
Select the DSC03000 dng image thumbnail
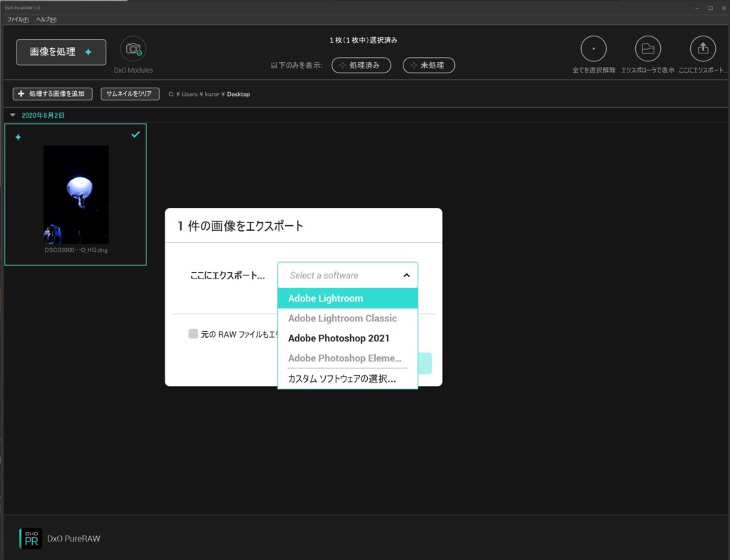76,195
